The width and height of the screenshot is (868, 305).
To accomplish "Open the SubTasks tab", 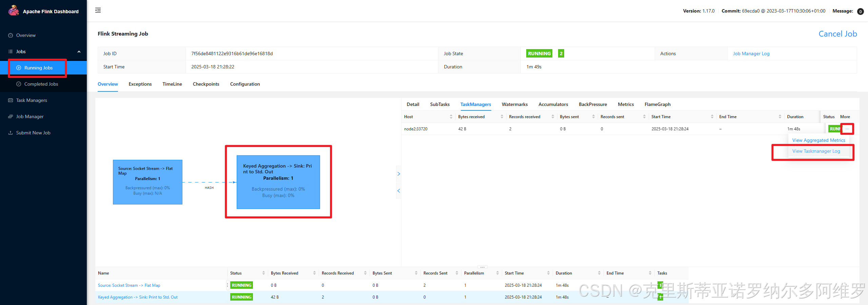I will (x=440, y=104).
